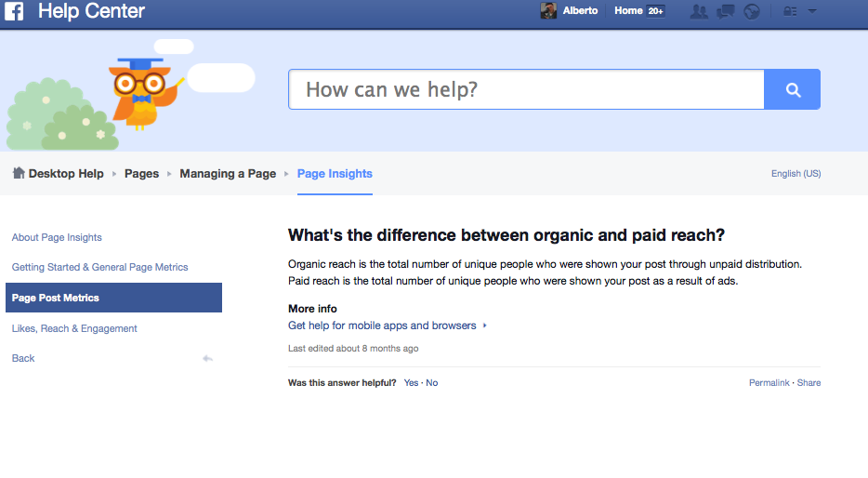The image size is (868, 478).
Task: Click the 20+ Home notification badge
Action: pos(655,11)
